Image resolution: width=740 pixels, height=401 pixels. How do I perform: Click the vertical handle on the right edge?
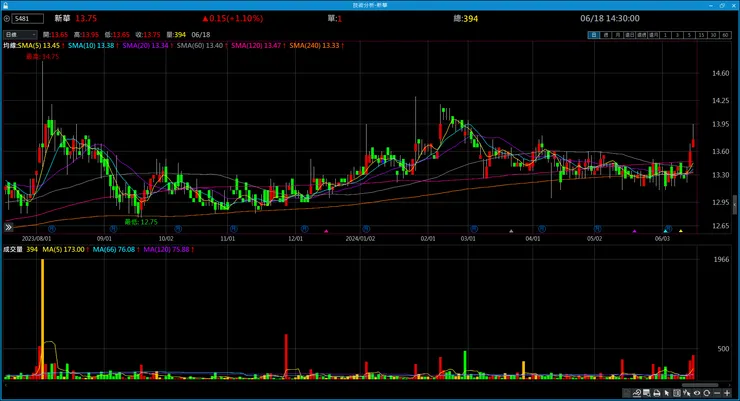click(734, 205)
